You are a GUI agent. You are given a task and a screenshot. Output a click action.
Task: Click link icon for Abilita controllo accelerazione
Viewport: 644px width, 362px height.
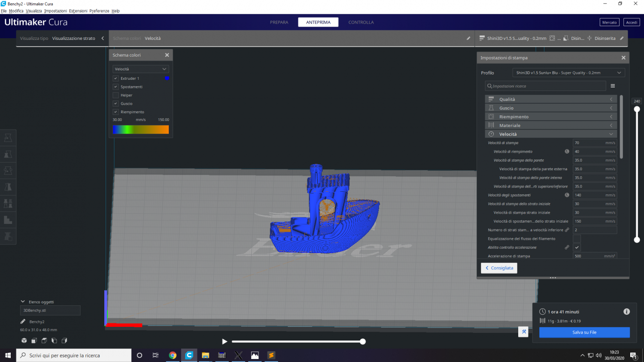pyautogui.click(x=567, y=247)
